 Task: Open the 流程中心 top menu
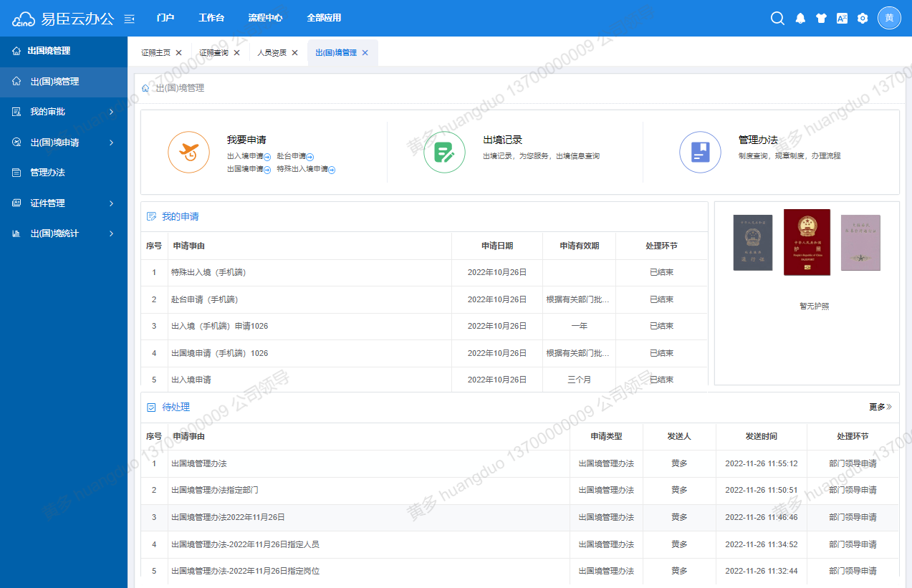click(x=265, y=18)
